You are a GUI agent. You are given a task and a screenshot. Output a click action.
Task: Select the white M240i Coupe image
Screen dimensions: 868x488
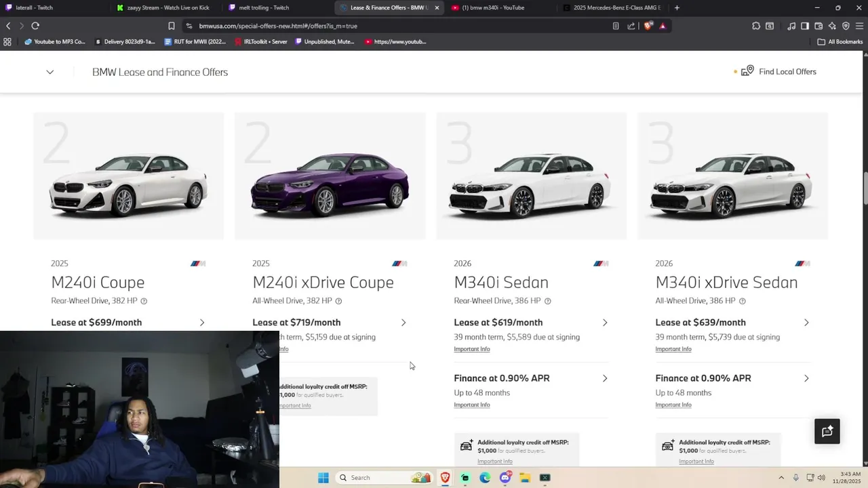pyautogui.click(x=129, y=176)
